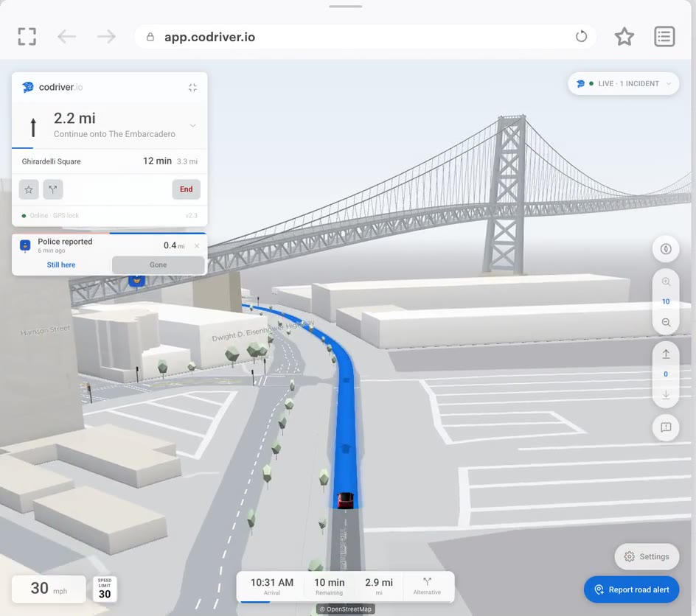696x616 pixels.
Task: Click the Ghirardelli Square destination name
Action: [x=51, y=161]
